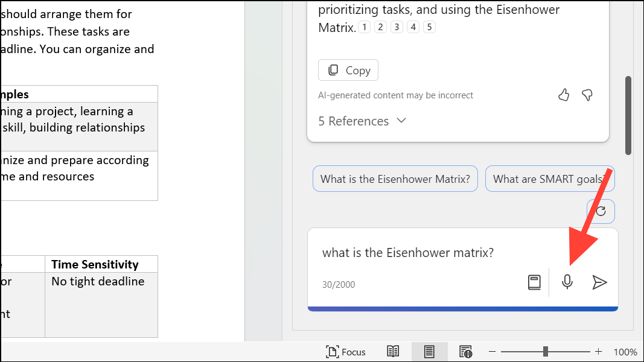Enable Focus mode
The height and width of the screenshot is (362, 644).
pyautogui.click(x=346, y=351)
